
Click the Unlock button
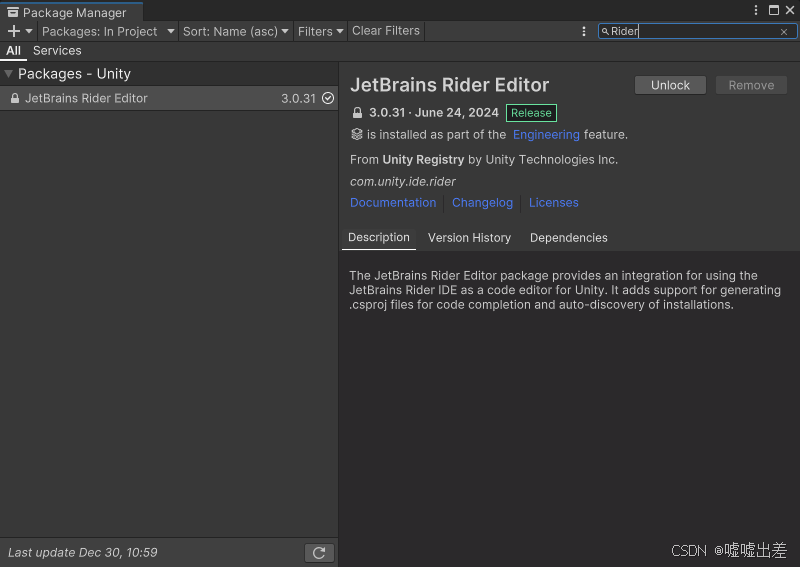pyautogui.click(x=670, y=85)
